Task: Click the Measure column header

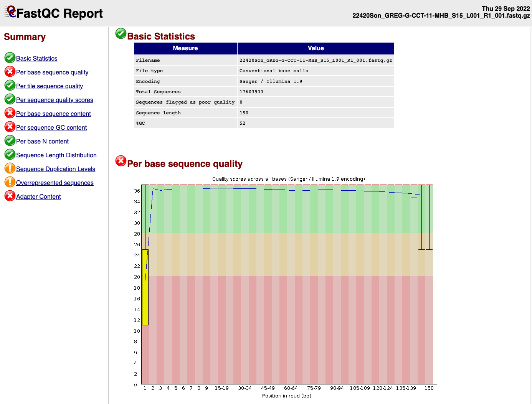Action: (185, 48)
